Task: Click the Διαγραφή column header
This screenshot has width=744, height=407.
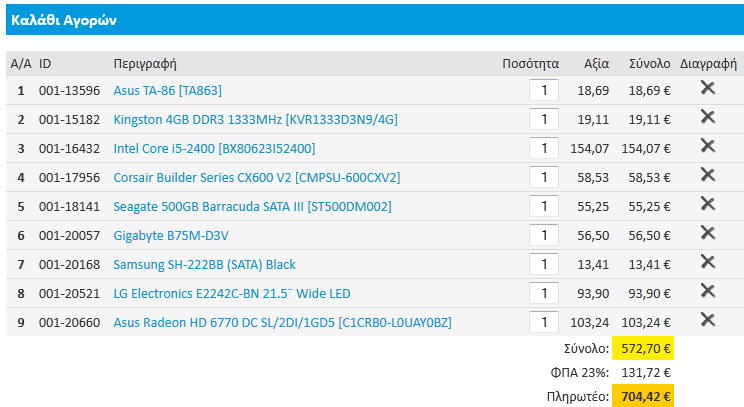Action: point(708,64)
